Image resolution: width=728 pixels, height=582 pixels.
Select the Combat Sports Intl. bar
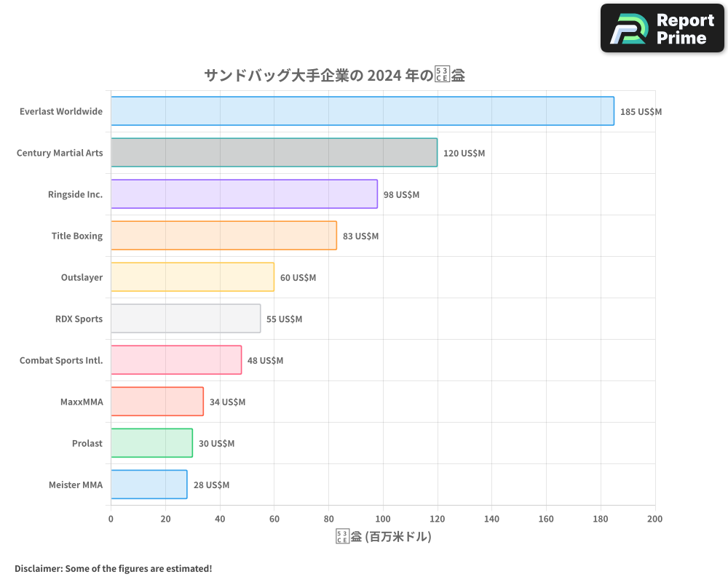point(175,360)
